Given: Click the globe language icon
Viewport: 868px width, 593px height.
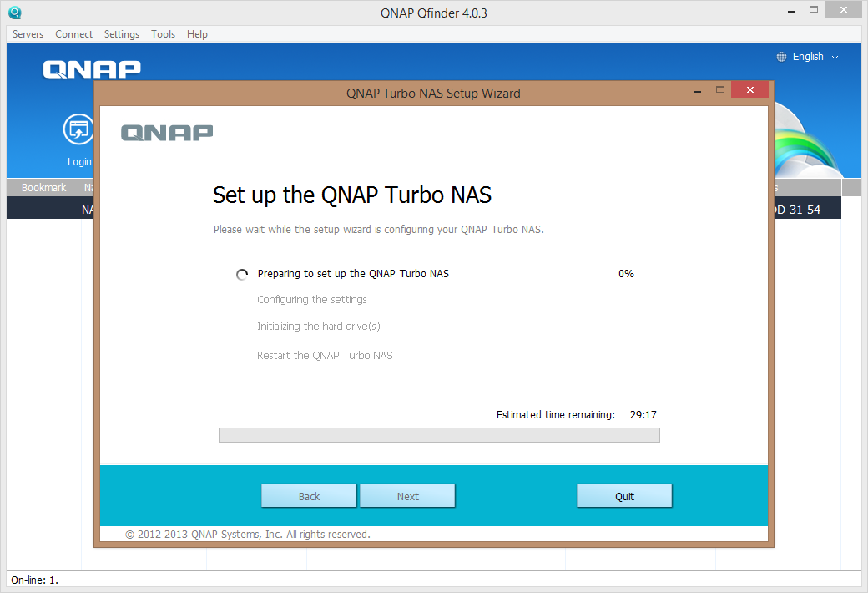Looking at the screenshot, I should pyautogui.click(x=781, y=57).
